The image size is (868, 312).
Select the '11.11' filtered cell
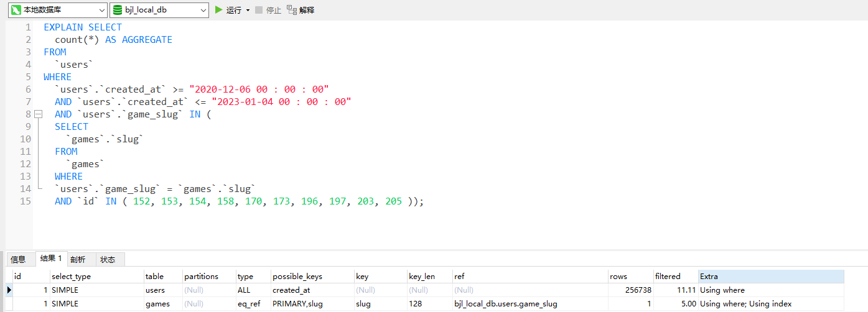coord(675,290)
